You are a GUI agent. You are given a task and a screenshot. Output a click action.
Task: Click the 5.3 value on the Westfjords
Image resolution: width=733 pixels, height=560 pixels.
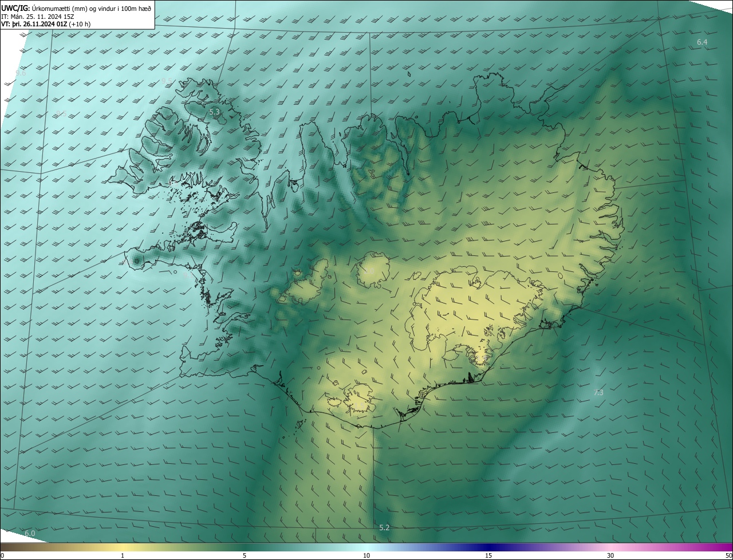pos(215,112)
